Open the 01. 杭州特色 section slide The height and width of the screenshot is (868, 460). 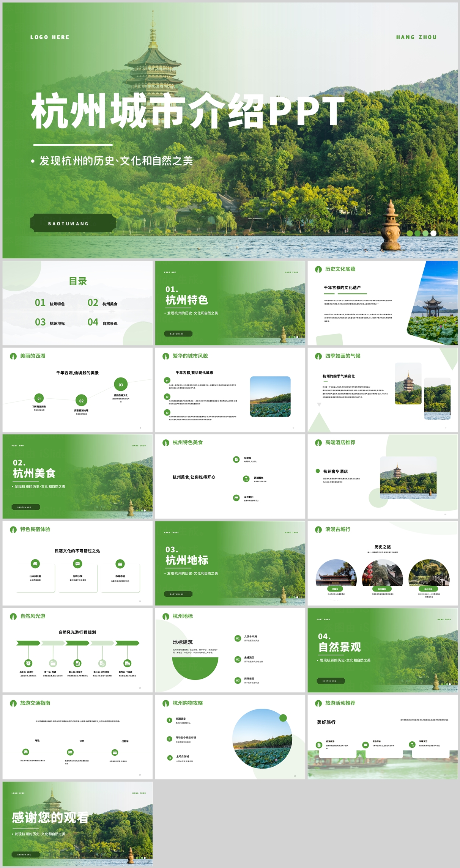pyautogui.click(x=230, y=303)
